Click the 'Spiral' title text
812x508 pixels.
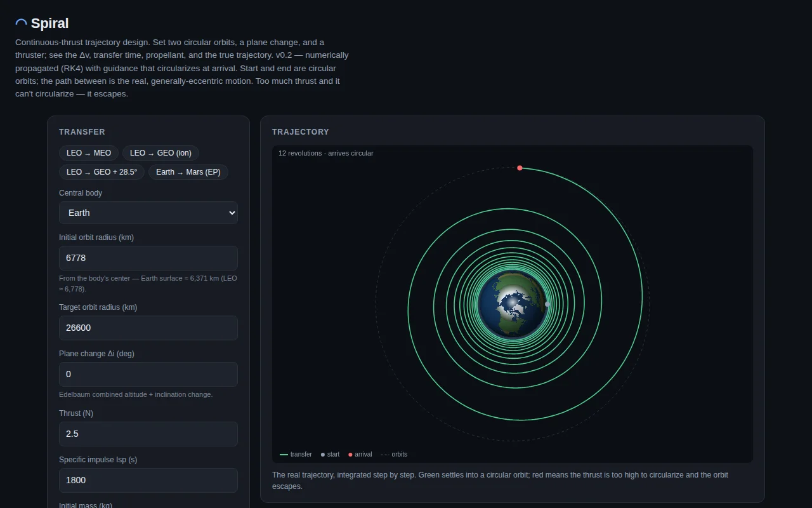(49, 23)
